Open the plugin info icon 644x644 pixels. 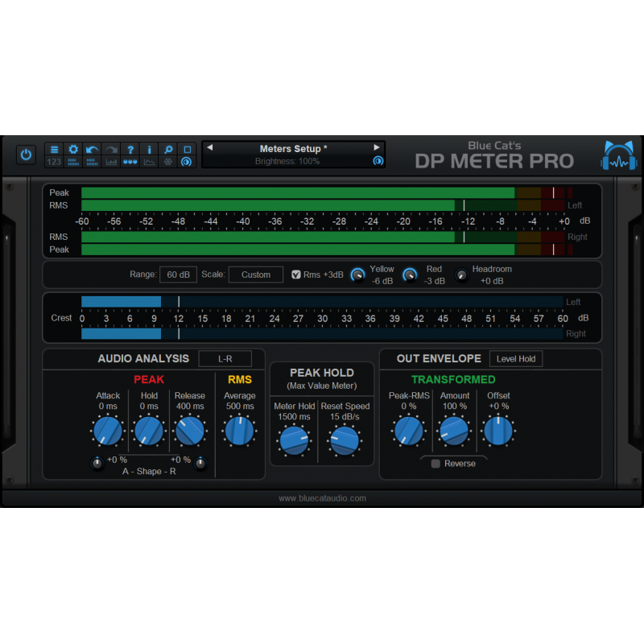149,150
